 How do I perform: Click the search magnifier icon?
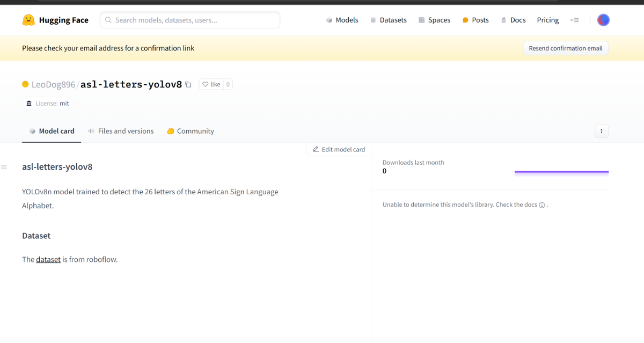point(108,20)
